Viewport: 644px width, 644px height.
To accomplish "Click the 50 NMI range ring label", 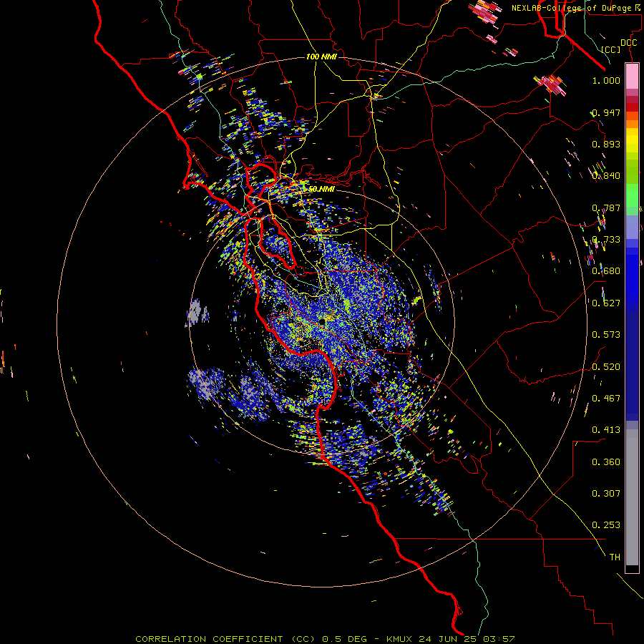I will [321, 190].
